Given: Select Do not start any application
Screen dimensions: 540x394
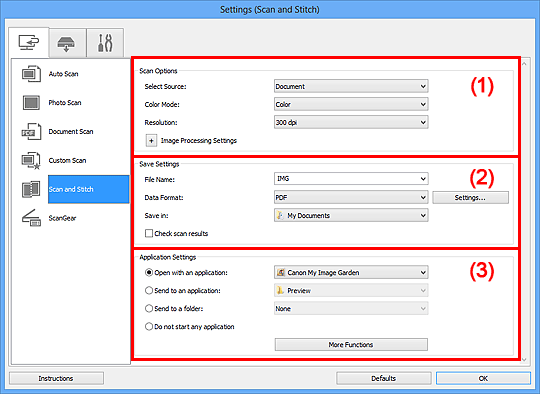Looking at the screenshot, I should [x=149, y=326].
